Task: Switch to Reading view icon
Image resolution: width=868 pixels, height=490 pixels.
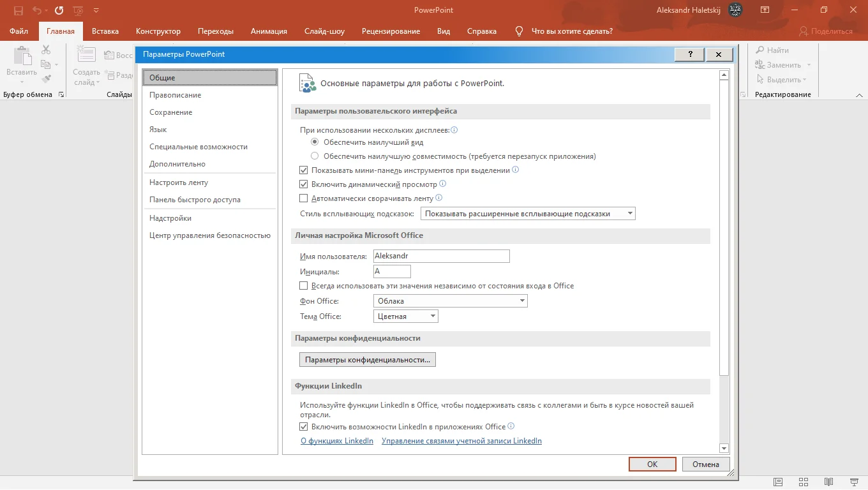Action: pyautogui.click(x=828, y=482)
